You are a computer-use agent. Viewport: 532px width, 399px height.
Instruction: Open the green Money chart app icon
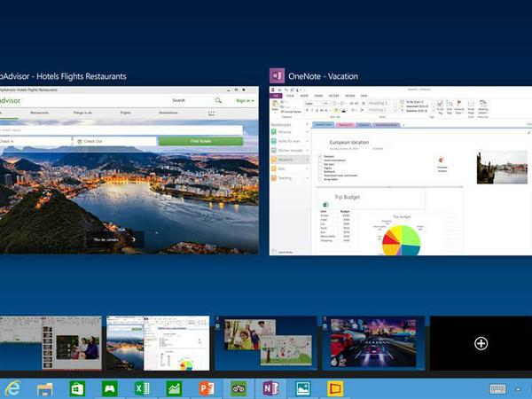(x=174, y=389)
